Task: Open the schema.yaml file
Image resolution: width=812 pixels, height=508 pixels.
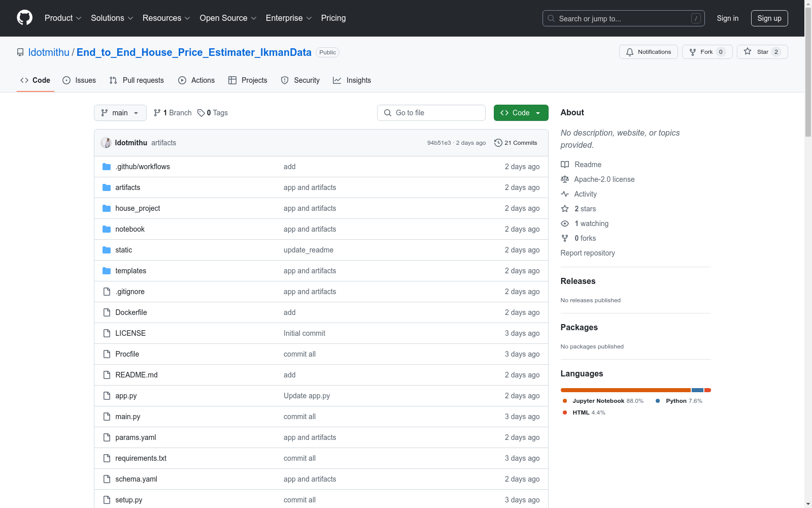Action: 137,479
